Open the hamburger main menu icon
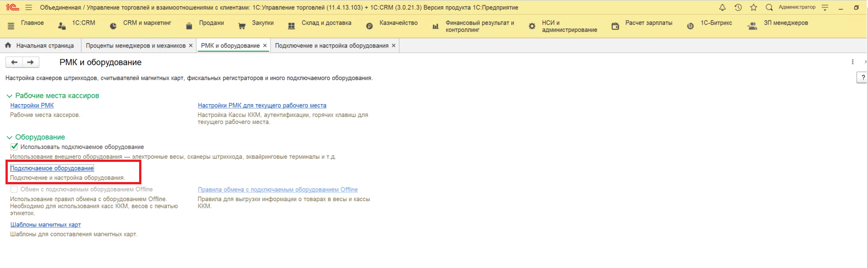The width and height of the screenshot is (868, 268). (x=29, y=8)
